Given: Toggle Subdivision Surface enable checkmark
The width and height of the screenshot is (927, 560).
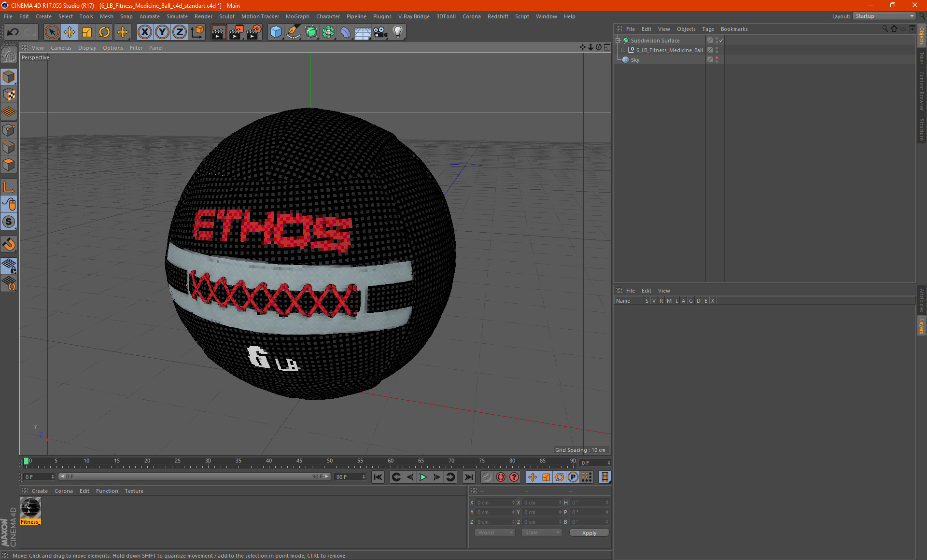Looking at the screenshot, I should (721, 41).
